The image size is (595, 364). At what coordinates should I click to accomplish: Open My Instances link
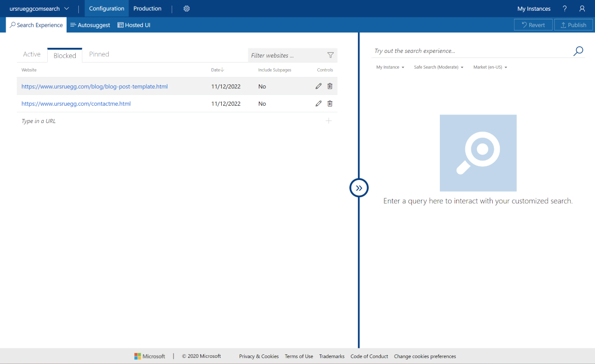tap(533, 9)
